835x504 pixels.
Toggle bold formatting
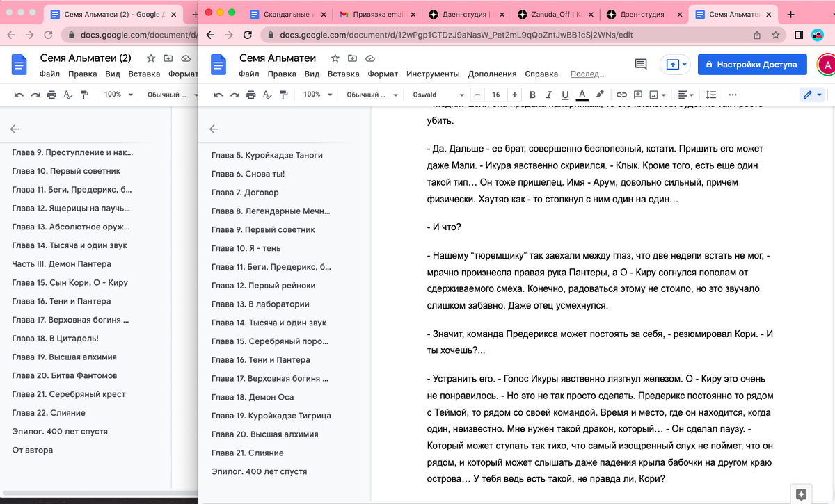tap(532, 94)
